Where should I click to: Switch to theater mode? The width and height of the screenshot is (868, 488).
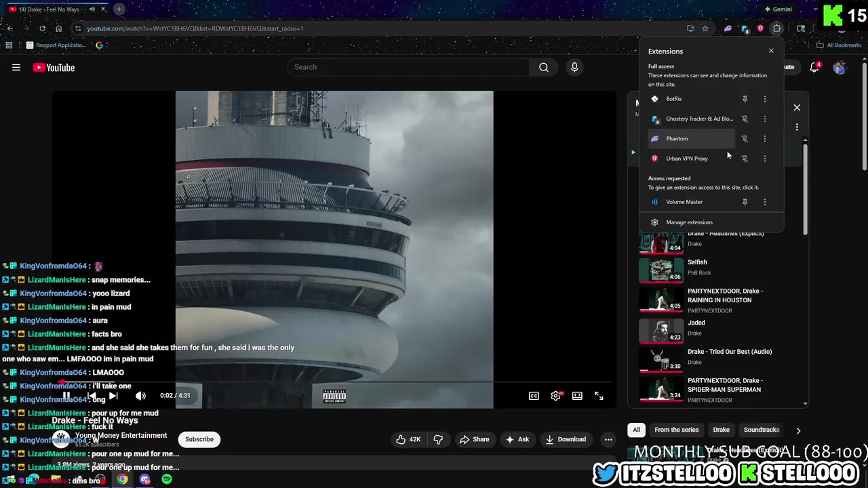coord(577,396)
